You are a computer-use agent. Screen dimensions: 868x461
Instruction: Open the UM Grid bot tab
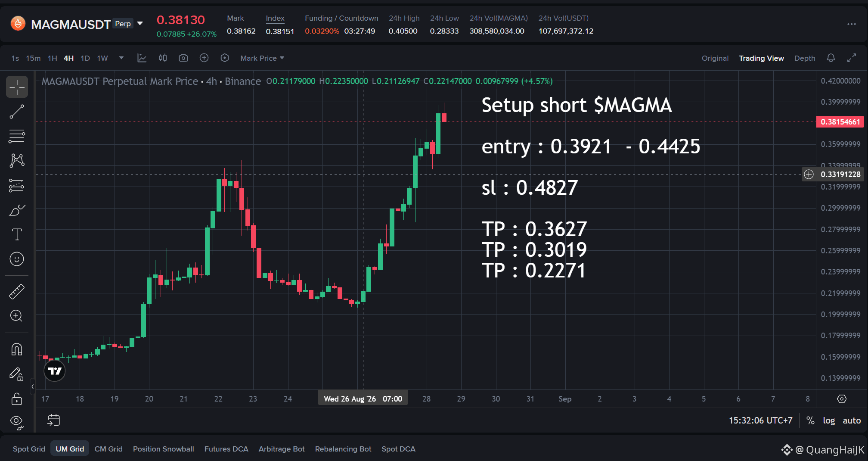70,449
